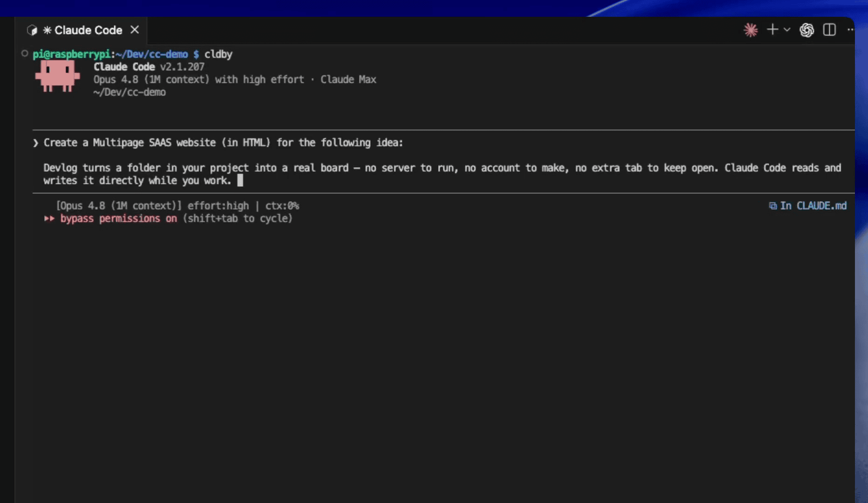Click the Claude starburst icon in toolbar
This screenshot has height=503, width=868.
coord(751,30)
